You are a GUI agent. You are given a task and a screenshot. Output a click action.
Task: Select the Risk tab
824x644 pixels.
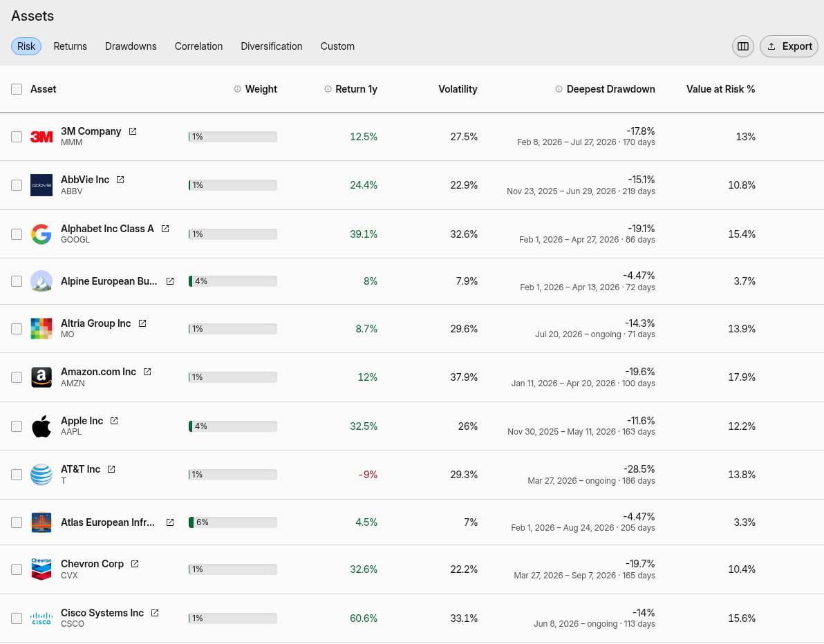coord(26,46)
